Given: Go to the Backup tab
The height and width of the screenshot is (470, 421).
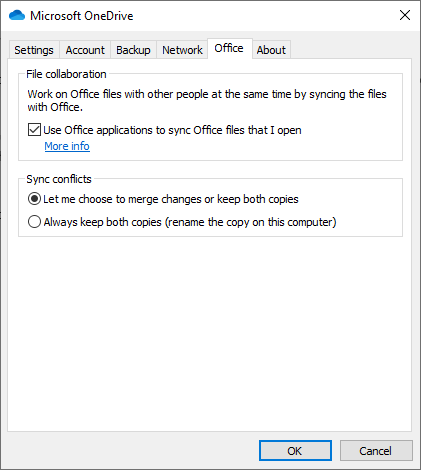Looking at the screenshot, I should 133,50.
